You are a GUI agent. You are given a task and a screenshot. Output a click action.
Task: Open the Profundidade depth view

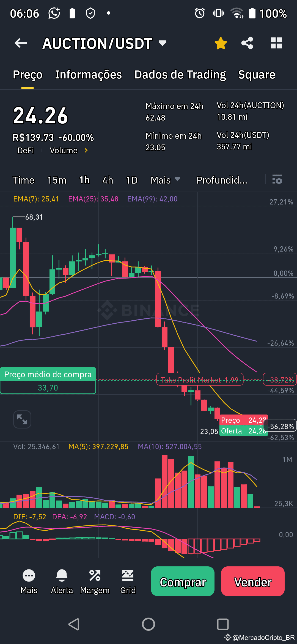pyautogui.click(x=222, y=180)
